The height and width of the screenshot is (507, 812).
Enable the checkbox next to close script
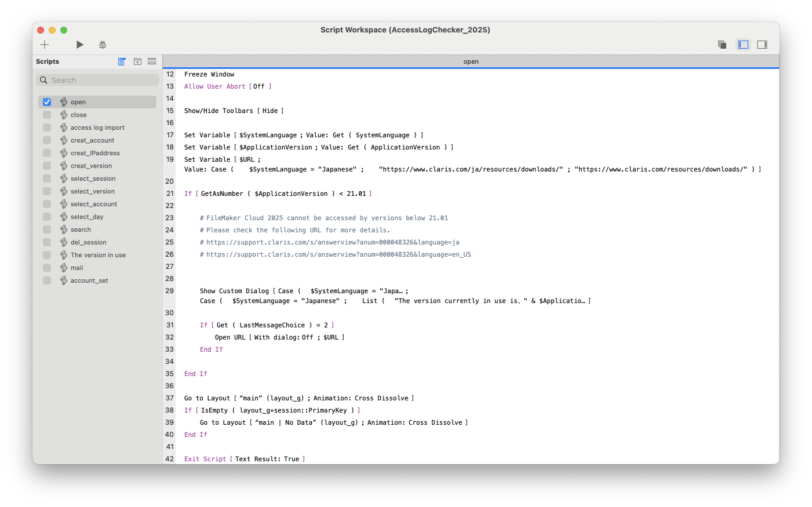pyautogui.click(x=47, y=115)
